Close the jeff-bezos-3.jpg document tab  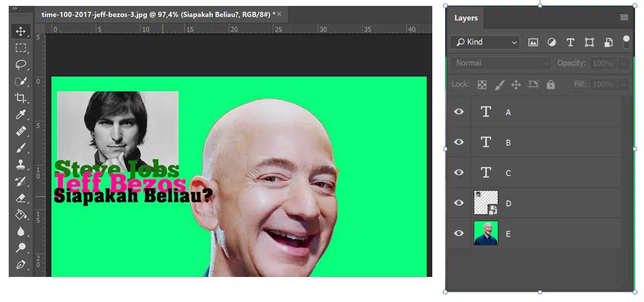point(279,14)
